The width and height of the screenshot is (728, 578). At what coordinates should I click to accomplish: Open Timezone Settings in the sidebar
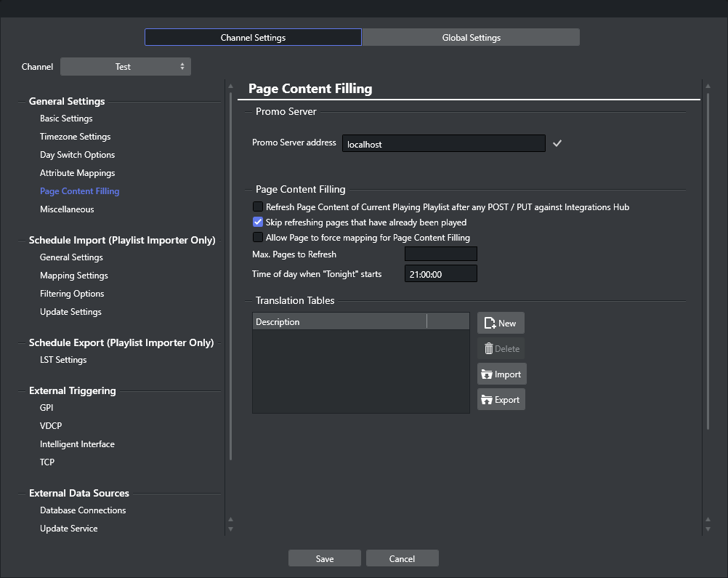click(x=76, y=137)
